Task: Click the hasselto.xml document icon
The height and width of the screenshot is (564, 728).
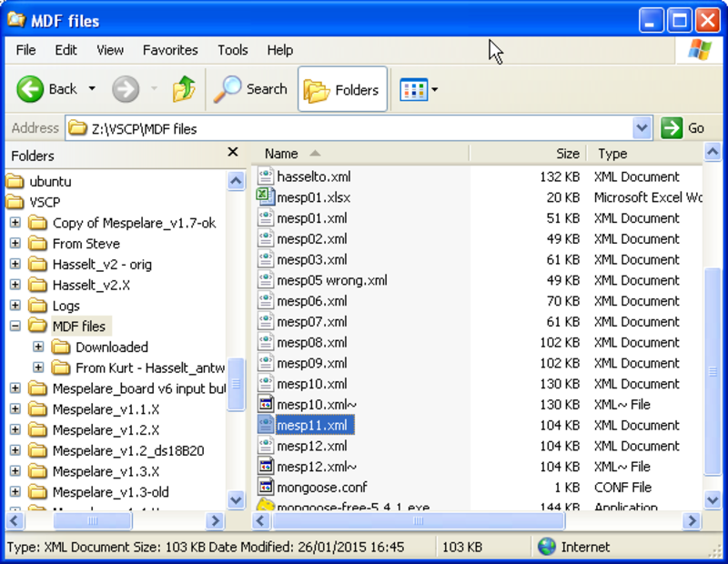Action: 265,176
